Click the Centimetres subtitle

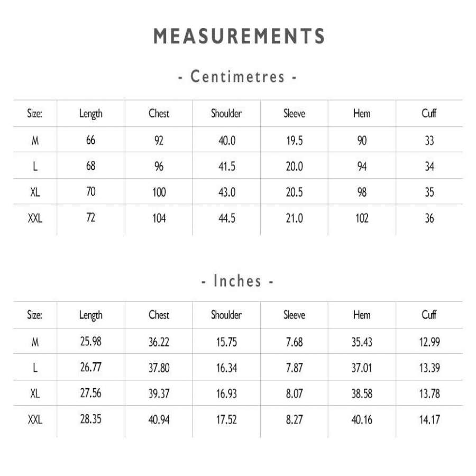click(x=237, y=77)
